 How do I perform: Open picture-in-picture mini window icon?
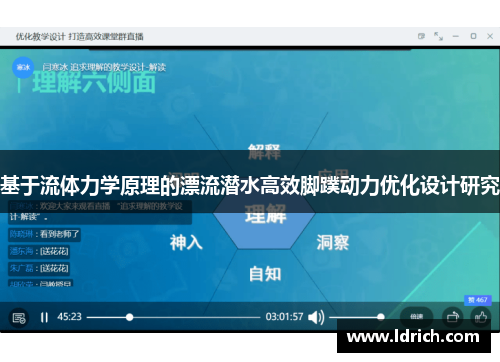pos(421,36)
